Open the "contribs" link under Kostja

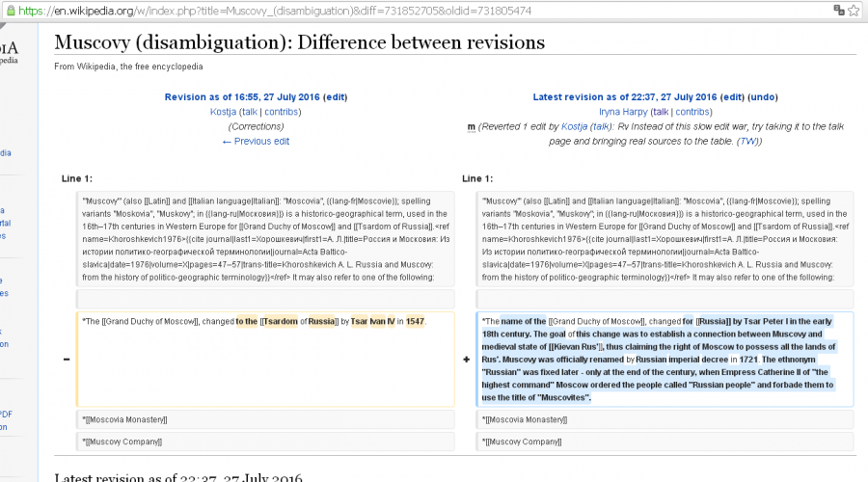click(x=283, y=112)
